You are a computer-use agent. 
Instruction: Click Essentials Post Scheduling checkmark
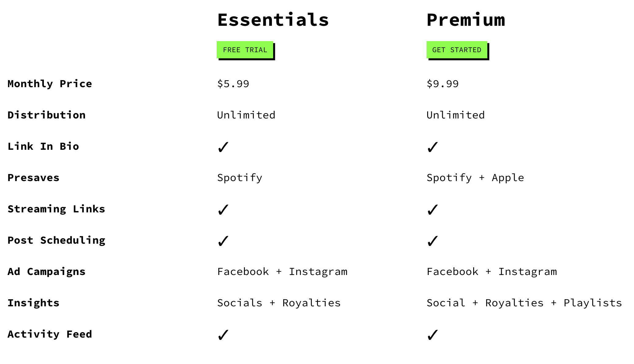click(223, 241)
